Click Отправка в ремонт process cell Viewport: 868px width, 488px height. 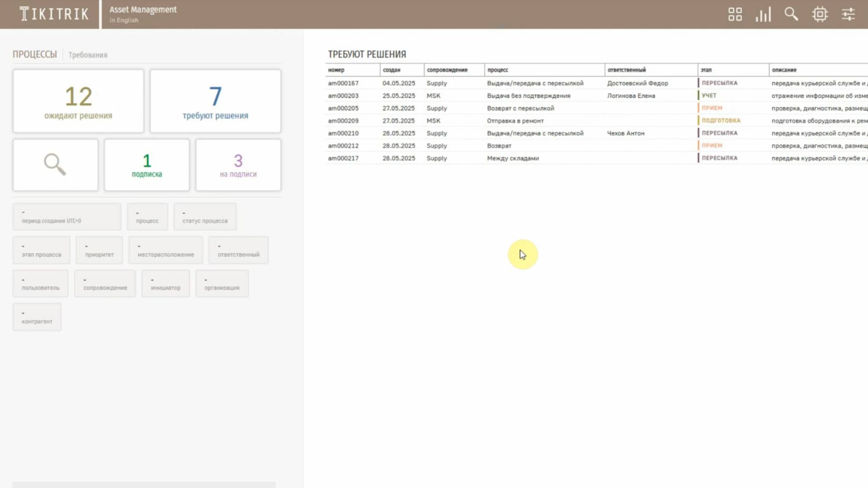click(x=515, y=121)
